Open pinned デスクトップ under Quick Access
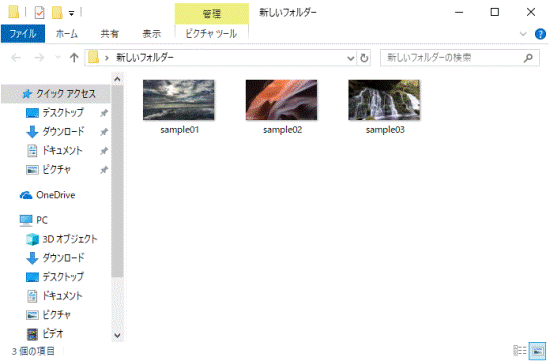The height and width of the screenshot is (361, 550). coord(56,113)
